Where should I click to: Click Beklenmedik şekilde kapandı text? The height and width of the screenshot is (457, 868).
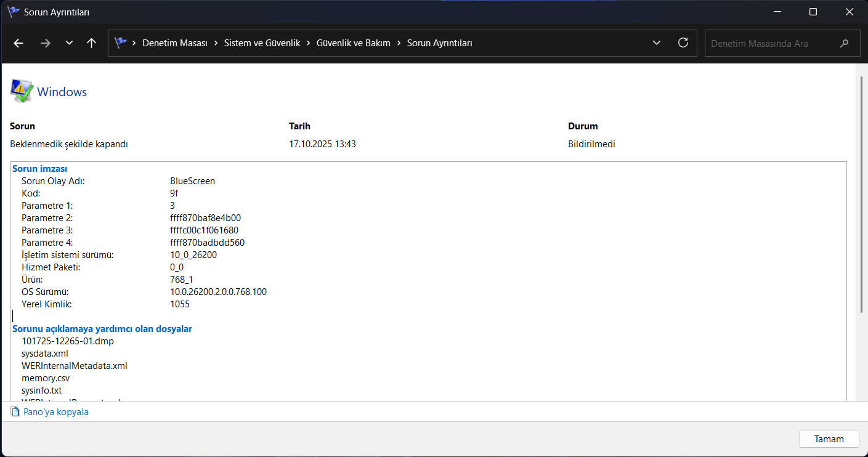click(x=69, y=144)
